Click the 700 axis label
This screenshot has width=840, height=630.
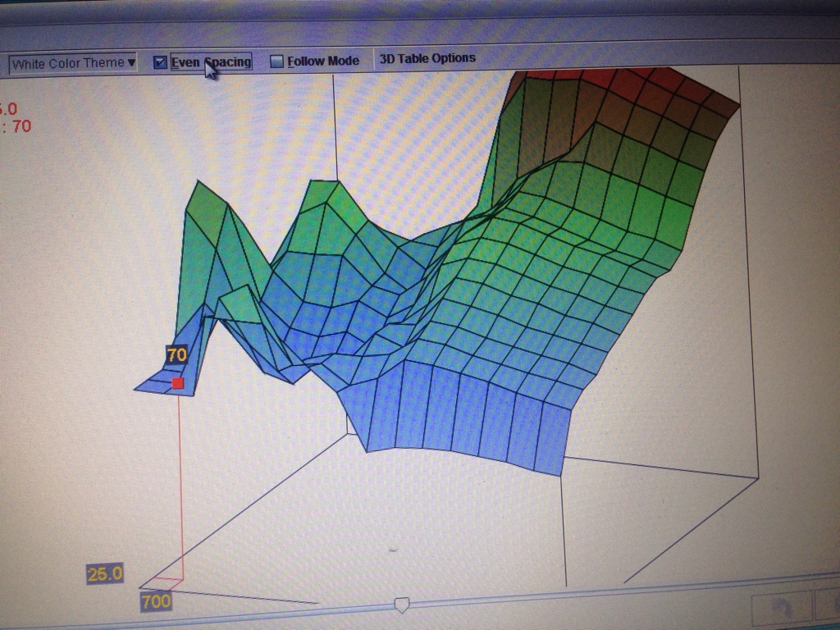(156, 601)
